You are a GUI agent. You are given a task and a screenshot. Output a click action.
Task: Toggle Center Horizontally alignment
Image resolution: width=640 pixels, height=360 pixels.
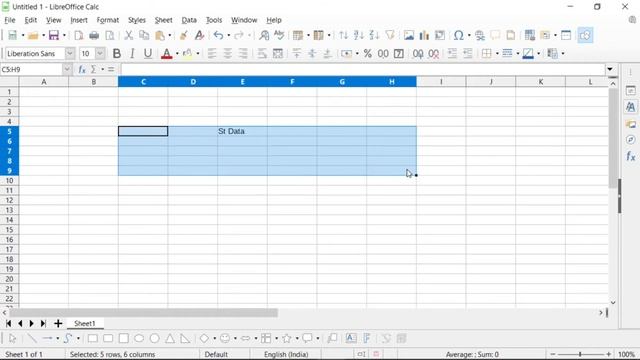point(227,53)
